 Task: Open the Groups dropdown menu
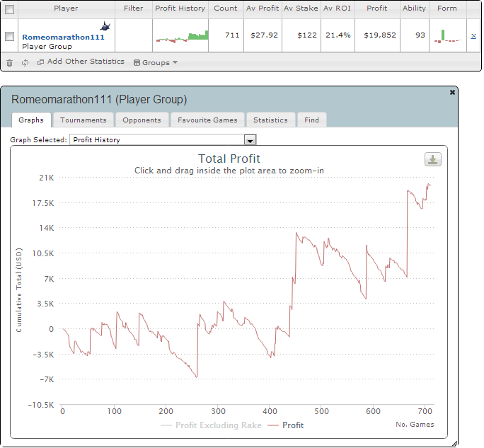click(156, 62)
